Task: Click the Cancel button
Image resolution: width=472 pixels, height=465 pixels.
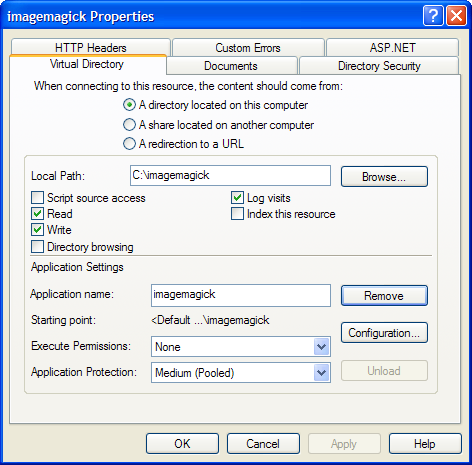Action: coord(263,443)
